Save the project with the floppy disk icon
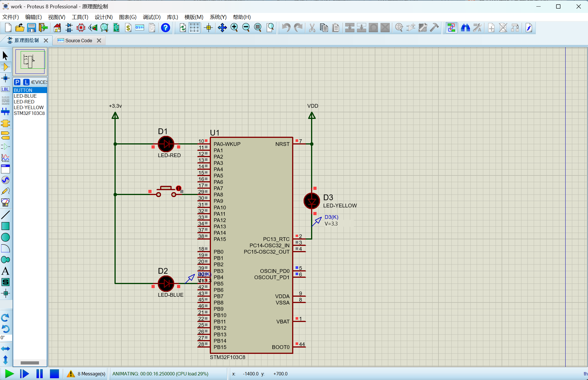 click(32, 28)
